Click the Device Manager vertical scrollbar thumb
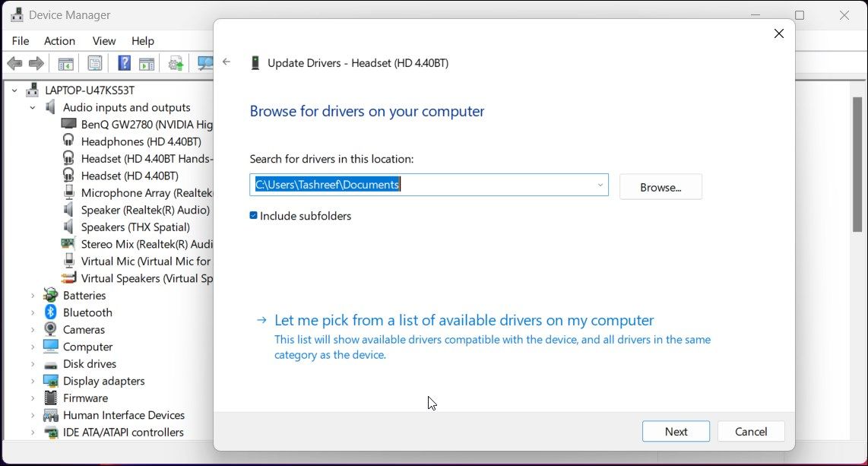868x466 pixels. [857, 164]
